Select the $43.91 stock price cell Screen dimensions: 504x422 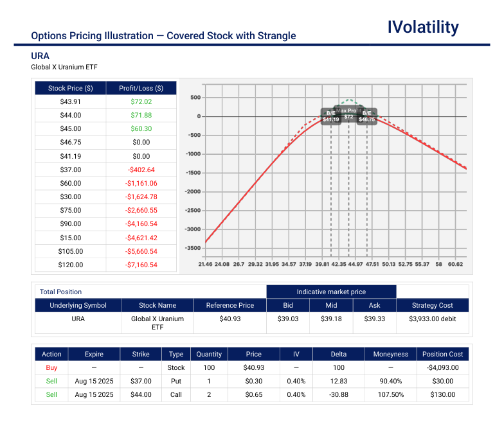point(71,101)
